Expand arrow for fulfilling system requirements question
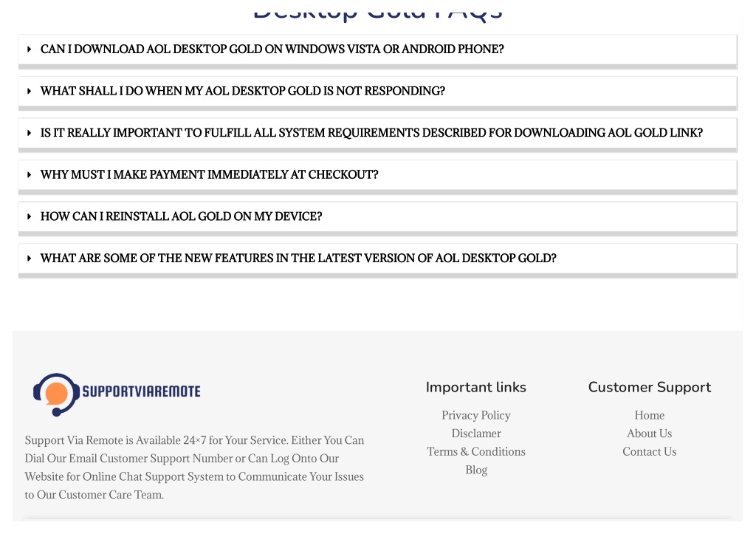Viewport: 756px width, 534px height. pyautogui.click(x=30, y=133)
